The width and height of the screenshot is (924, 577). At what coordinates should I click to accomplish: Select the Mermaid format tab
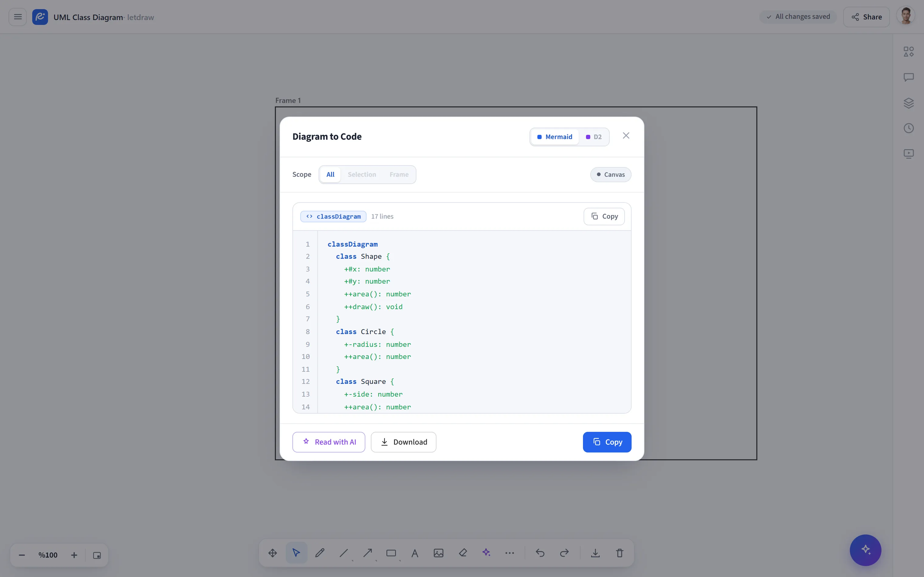pyautogui.click(x=555, y=137)
